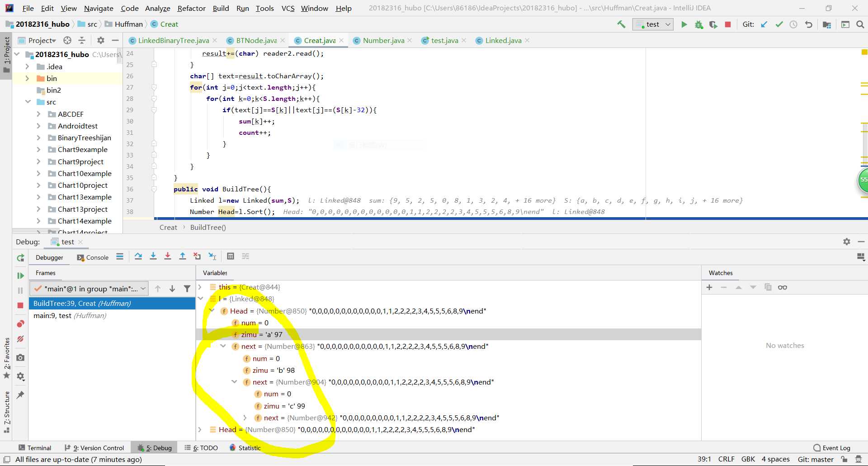Click Force Step Into red arrow
868x466 pixels.
(x=168, y=257)
